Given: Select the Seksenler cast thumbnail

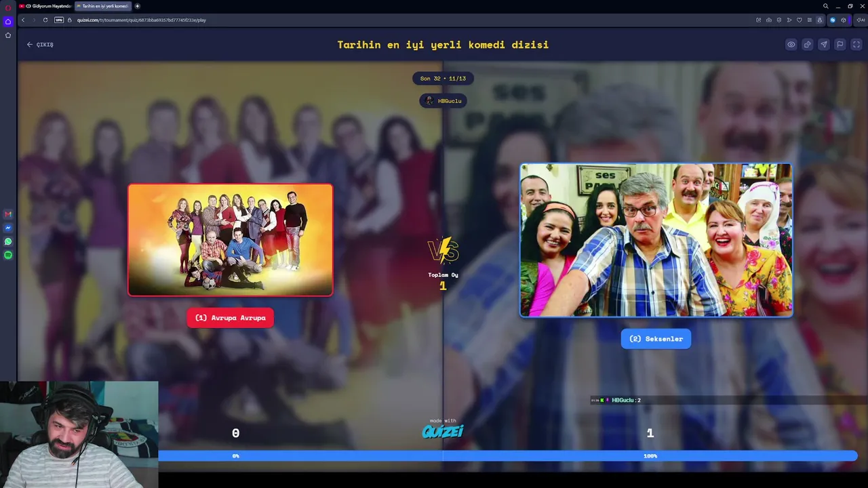Looking at the screenshot, I should pyautogui.click(x=656, y=240).
